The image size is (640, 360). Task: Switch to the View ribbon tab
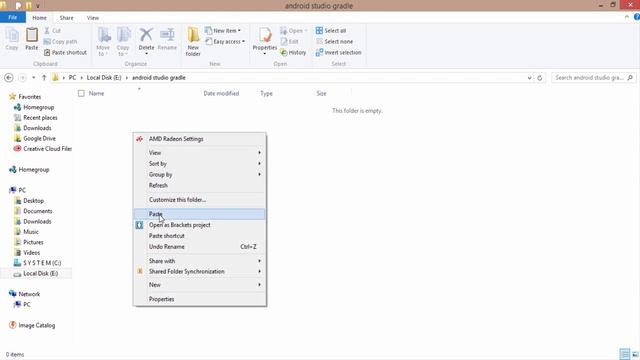coord(93,18)
